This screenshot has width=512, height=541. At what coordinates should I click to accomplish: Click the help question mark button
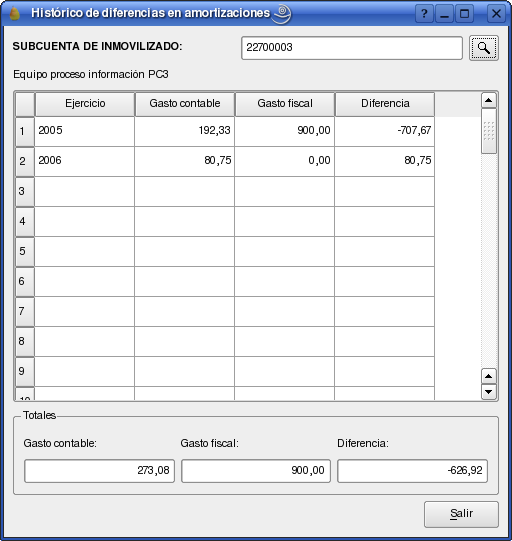click(424, 14)
